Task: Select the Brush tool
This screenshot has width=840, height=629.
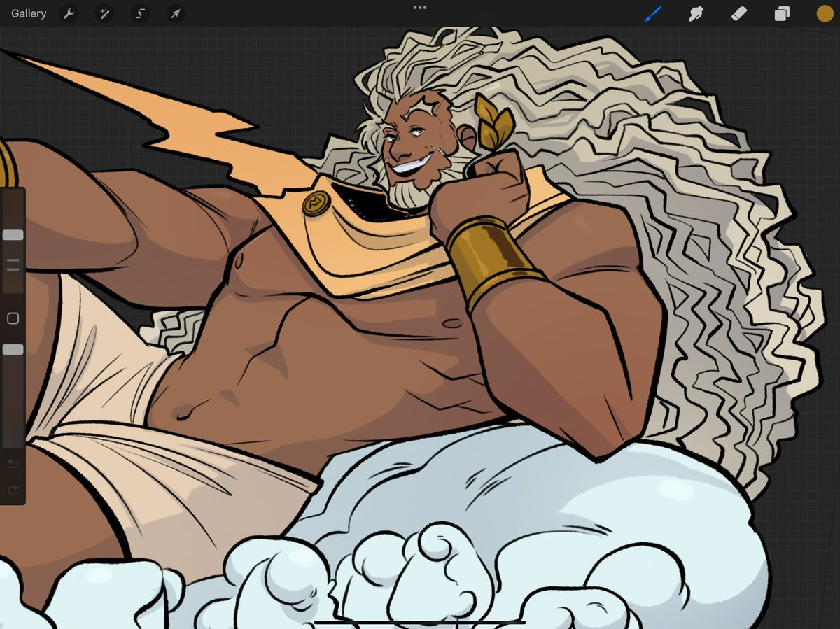Action: (652, 13)
